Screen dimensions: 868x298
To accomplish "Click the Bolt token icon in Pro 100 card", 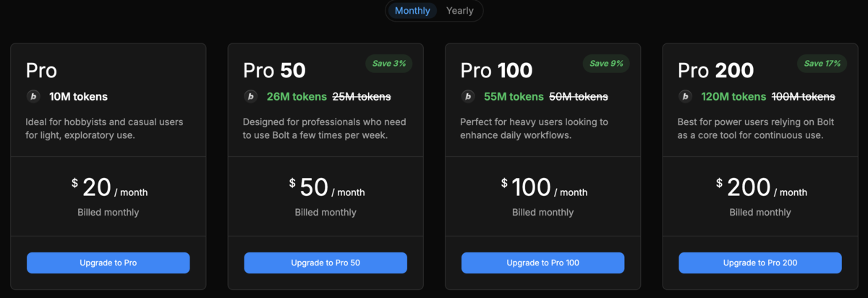I will coord(468,96).
